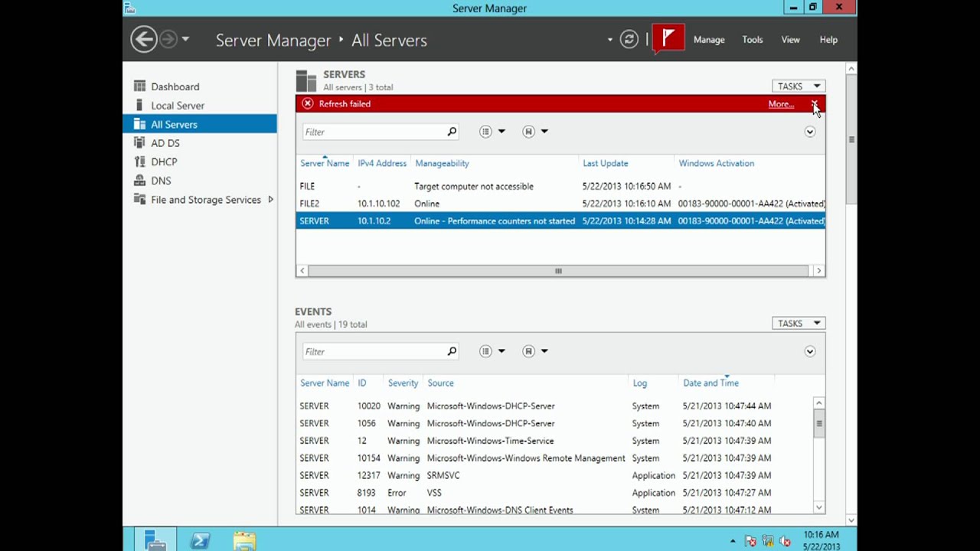Click the search magnifier in Servers filter
This screenshot has width=980, height=551.
[x=452, y=132]
